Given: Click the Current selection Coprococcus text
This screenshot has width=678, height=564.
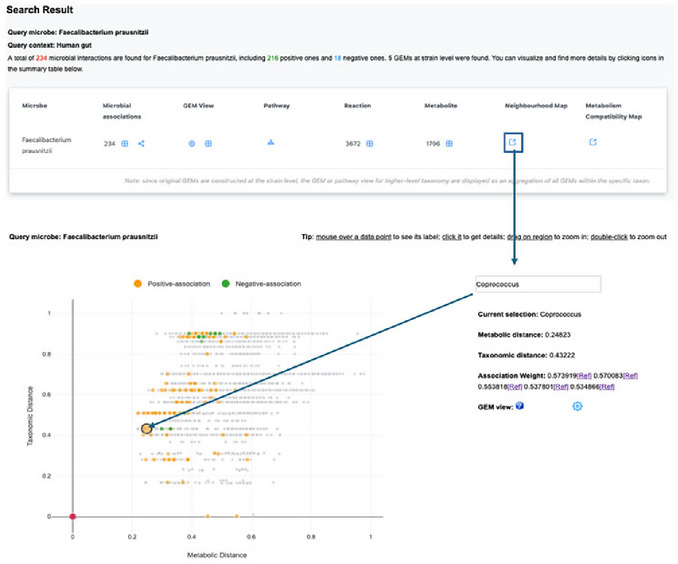Looking at the screenshot, I should pos(529,314).
